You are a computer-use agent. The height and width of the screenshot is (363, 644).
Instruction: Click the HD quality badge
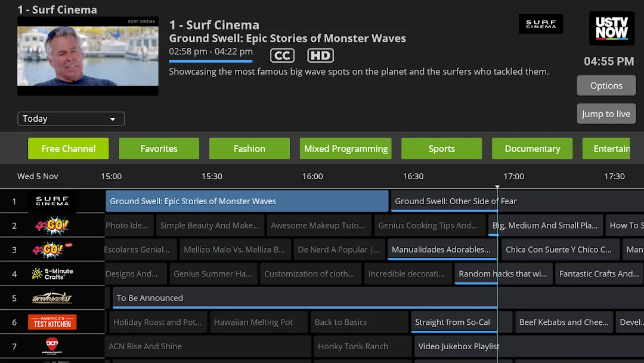click(320, 56)
